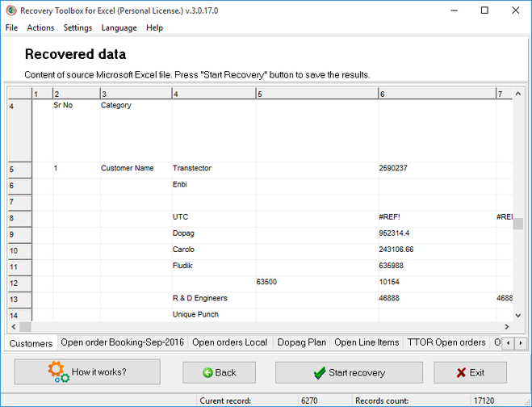532x407 pixels.
Task: Click the Dopag cell
Action: pos(214,235)
